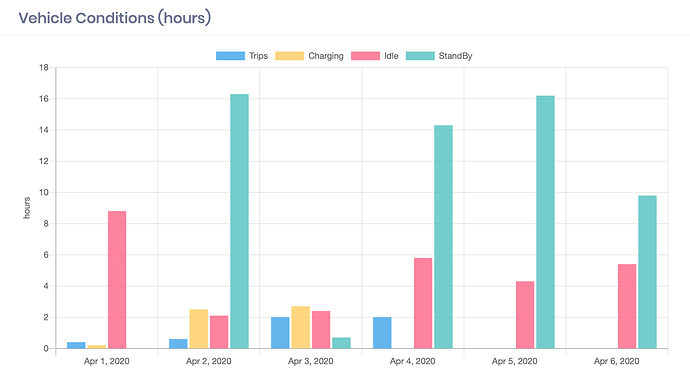Click the blue Trips legend swatch
Viewport: 690px width, 386px height.
(x=230, y=56)
